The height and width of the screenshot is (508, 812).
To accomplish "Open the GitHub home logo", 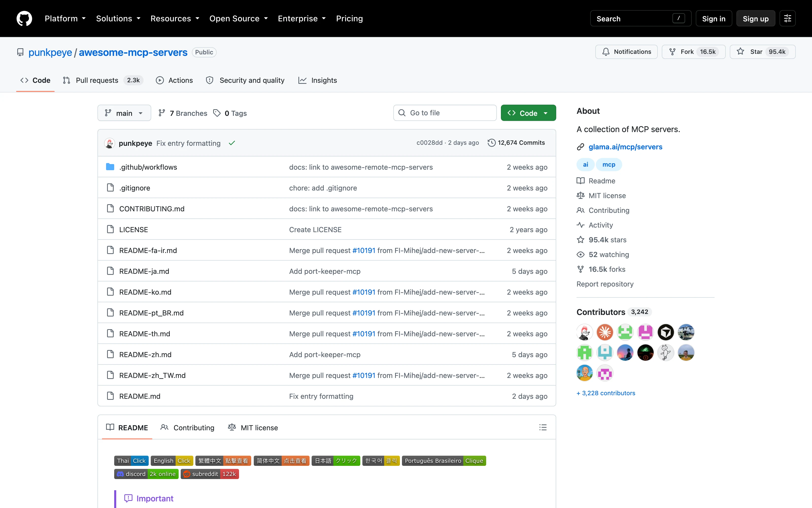I will coord(24,19).
